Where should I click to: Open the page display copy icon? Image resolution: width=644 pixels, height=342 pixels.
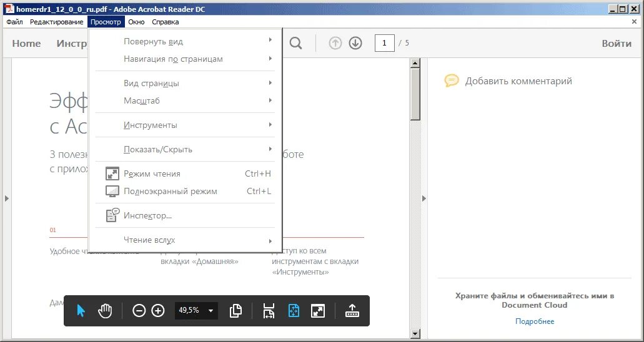235,311
